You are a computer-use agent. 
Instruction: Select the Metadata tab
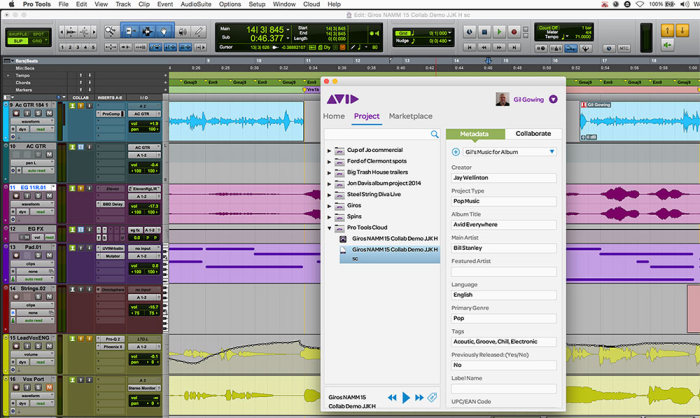coord(475,134)
